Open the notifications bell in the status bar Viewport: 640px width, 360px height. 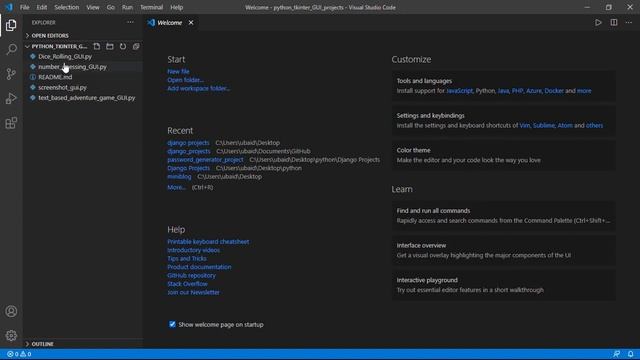[630, 354]
